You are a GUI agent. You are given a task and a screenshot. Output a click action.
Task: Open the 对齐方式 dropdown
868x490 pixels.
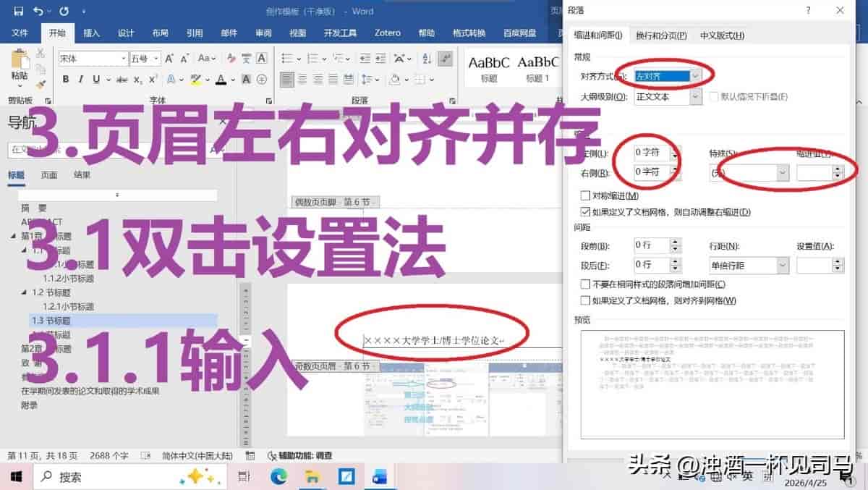pos(696,75)
